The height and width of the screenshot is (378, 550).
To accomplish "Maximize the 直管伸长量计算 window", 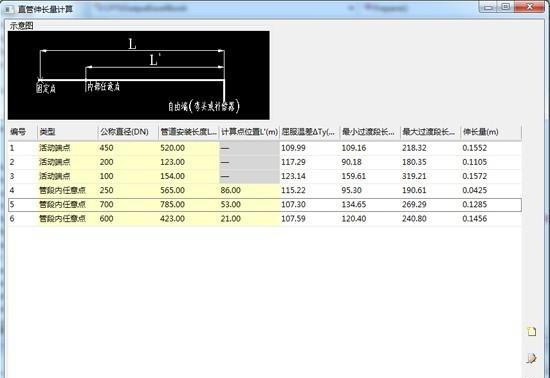I will click(x=506, y=7).
